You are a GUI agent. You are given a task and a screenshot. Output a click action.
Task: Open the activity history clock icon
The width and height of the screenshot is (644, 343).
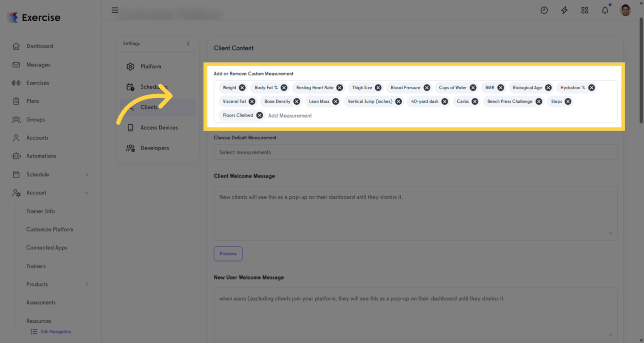(544, 10)
